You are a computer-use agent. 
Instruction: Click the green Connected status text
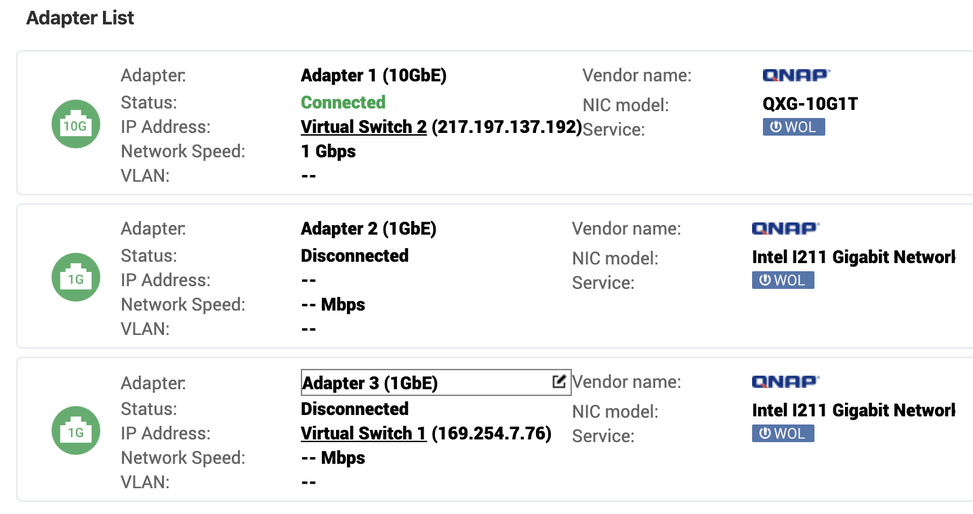343,102
